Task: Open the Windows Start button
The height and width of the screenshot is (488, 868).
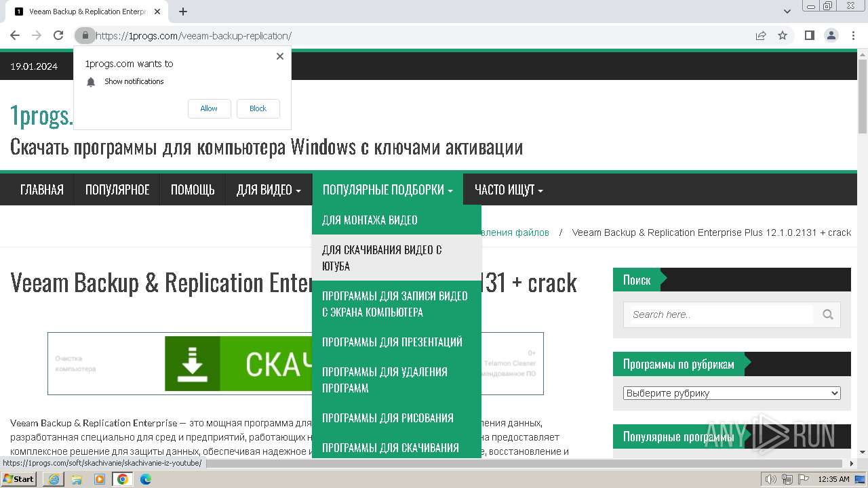Action: (x=19, y=479)
